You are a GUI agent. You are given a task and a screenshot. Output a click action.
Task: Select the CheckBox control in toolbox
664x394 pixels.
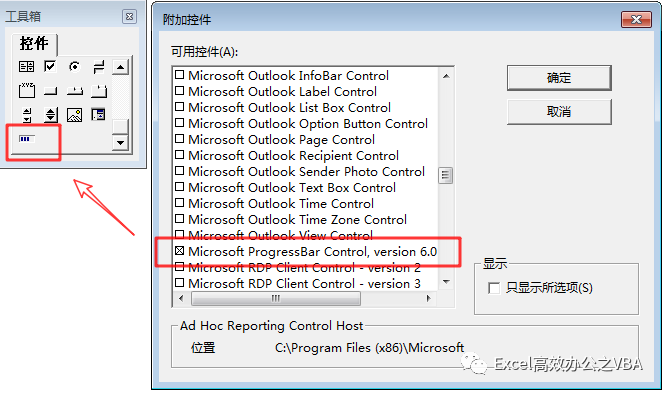[50, 67]
